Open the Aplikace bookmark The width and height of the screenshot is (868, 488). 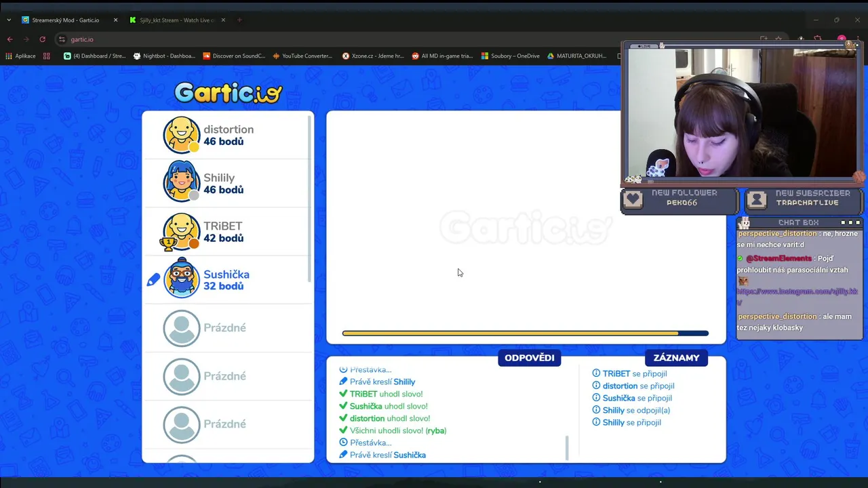[x=20, y=56]
